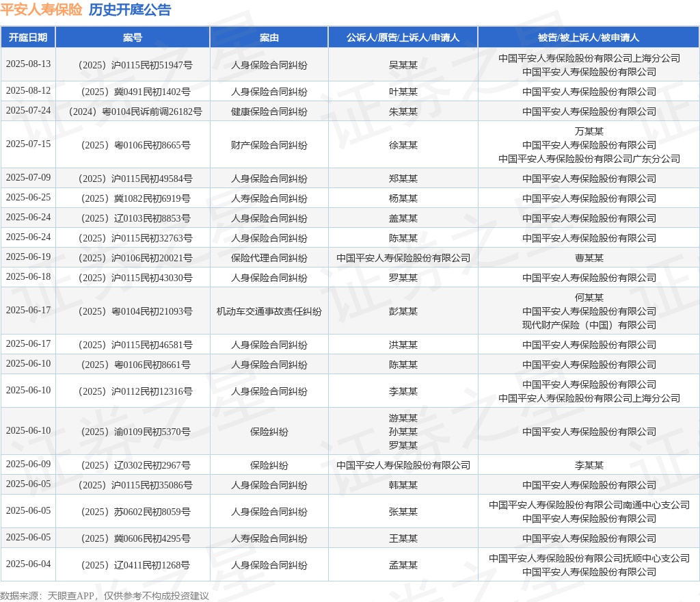700x602 pixels.
Task: Click defendant 何某某
Action: pos(589,298)
